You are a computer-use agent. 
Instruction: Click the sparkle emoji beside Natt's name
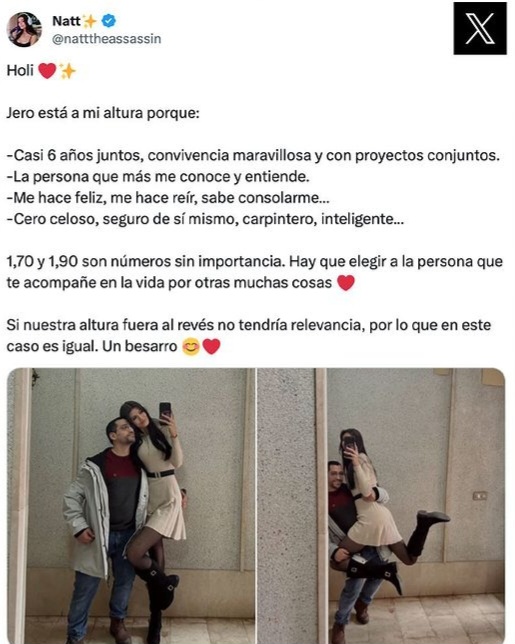tap(89, 21)
